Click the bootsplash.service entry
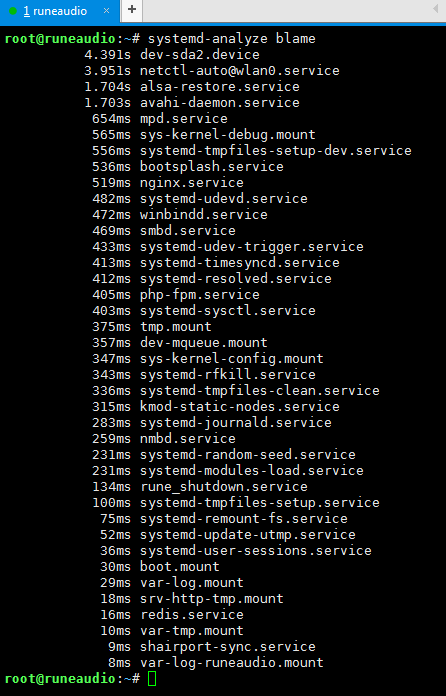The height and width of the screenshot is (696, 446). 212,166
